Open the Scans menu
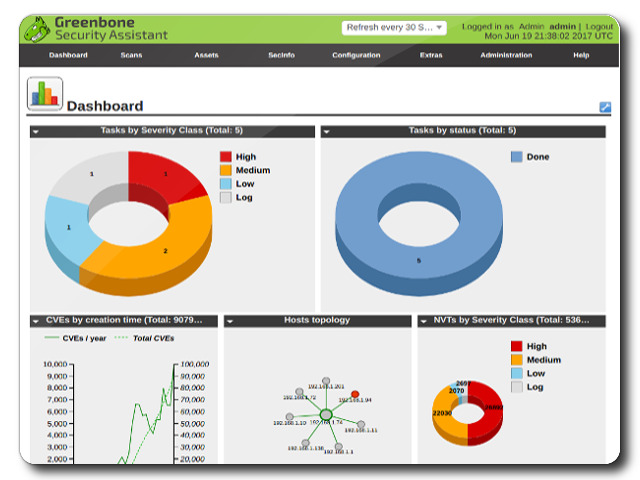Image resolution: width=640 pixels, height=480 pixels. (131, 55)
